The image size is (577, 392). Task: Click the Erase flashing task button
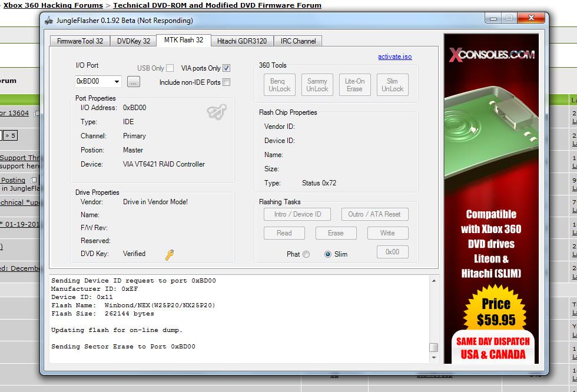point(336,232)
